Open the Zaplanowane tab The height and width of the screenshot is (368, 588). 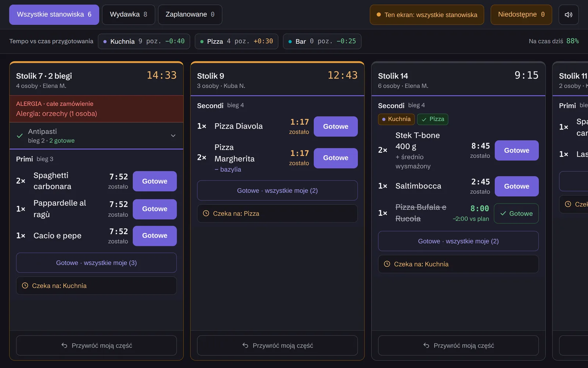[190, 15]
